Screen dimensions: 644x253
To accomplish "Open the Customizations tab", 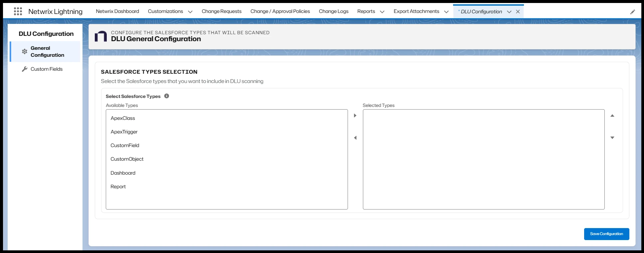I will click(x=165, y=11).
